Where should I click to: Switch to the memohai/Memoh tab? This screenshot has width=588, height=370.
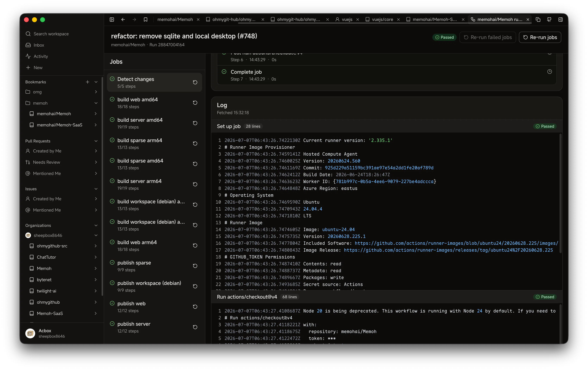coord(175,20)
